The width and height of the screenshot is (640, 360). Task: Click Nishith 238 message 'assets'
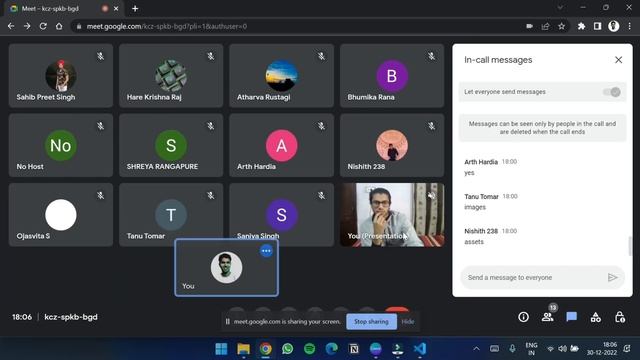(x=474, y=242)
